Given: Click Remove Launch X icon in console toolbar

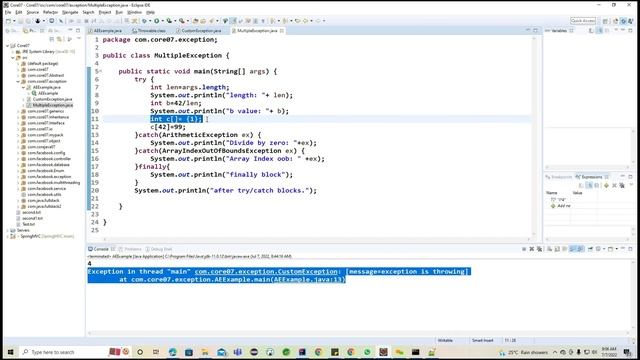Looking at the screenshot, I should click(532, 249).
